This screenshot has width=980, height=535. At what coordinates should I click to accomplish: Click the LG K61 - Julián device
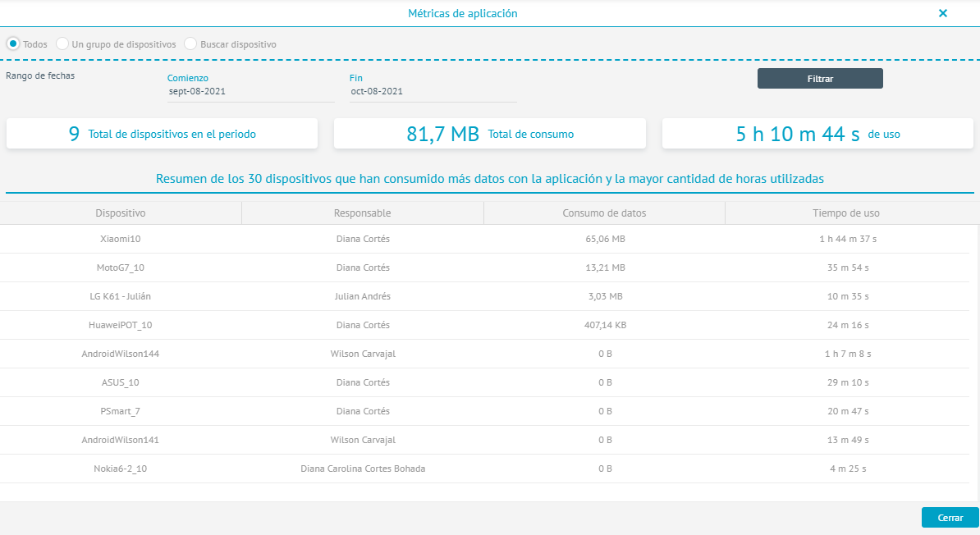coord(121,296)
